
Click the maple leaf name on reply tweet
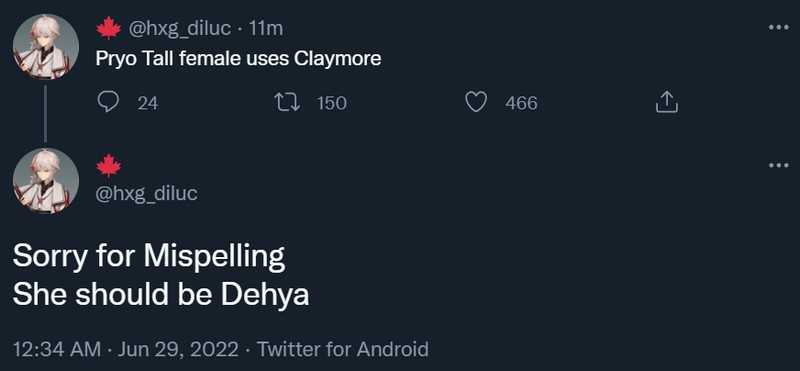point(109,166)
